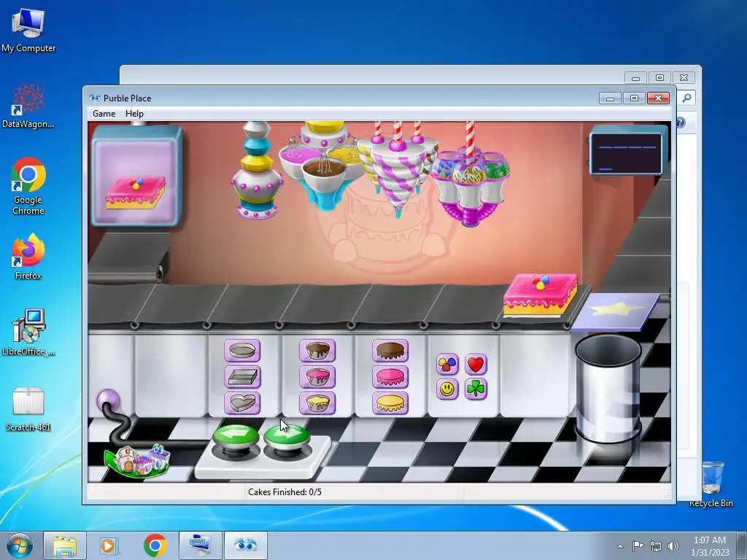This screenshot has width=747, height=560.
Task: Choose the chocolate batter flavor
Action: pyautogui.click(x=317, y=351)
